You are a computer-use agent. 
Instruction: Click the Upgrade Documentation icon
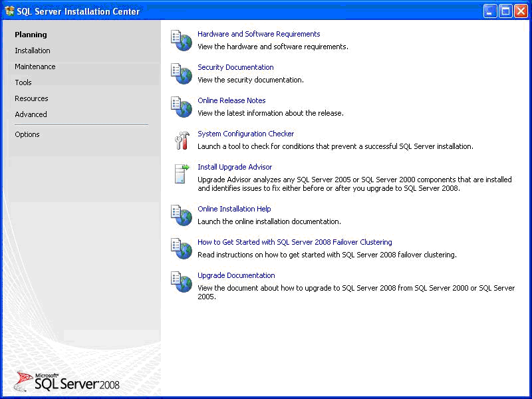coord(181,281)
